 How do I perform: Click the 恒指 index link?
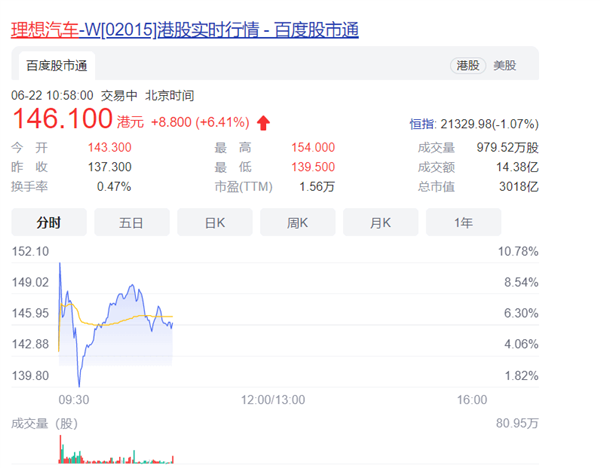(422, 124)
